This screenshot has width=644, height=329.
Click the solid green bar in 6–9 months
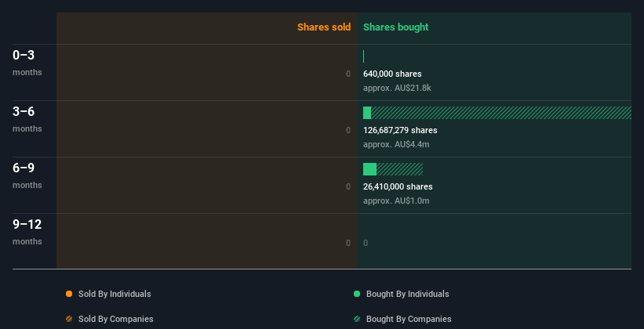click(x=369, y=169)
